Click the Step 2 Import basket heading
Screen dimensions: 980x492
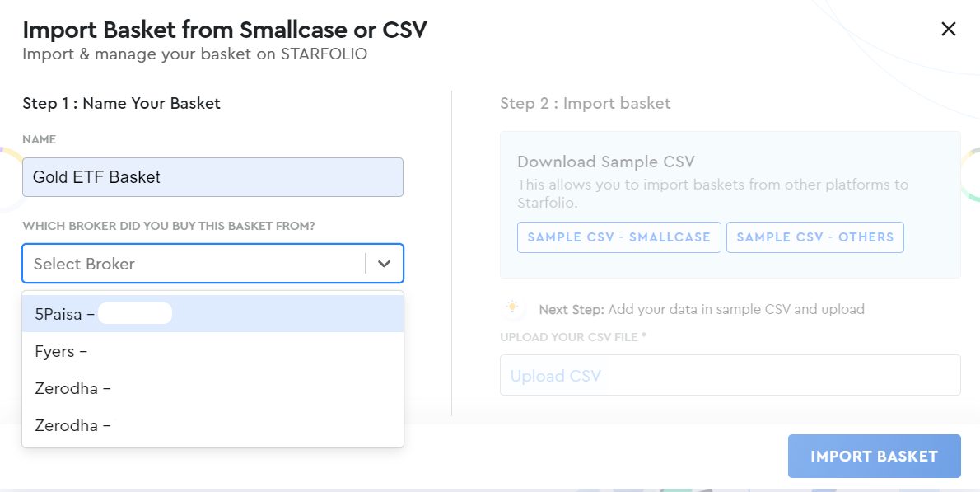tap(585, 103)
